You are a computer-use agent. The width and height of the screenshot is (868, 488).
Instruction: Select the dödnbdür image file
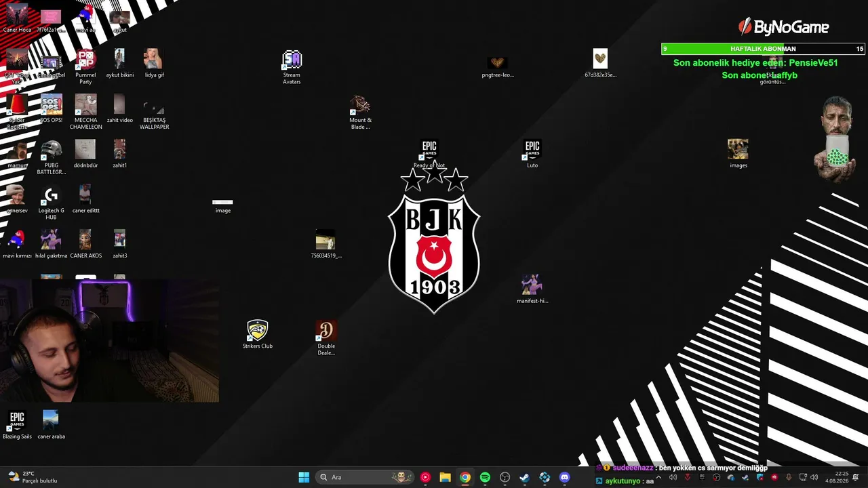click(x=85, y=155)
